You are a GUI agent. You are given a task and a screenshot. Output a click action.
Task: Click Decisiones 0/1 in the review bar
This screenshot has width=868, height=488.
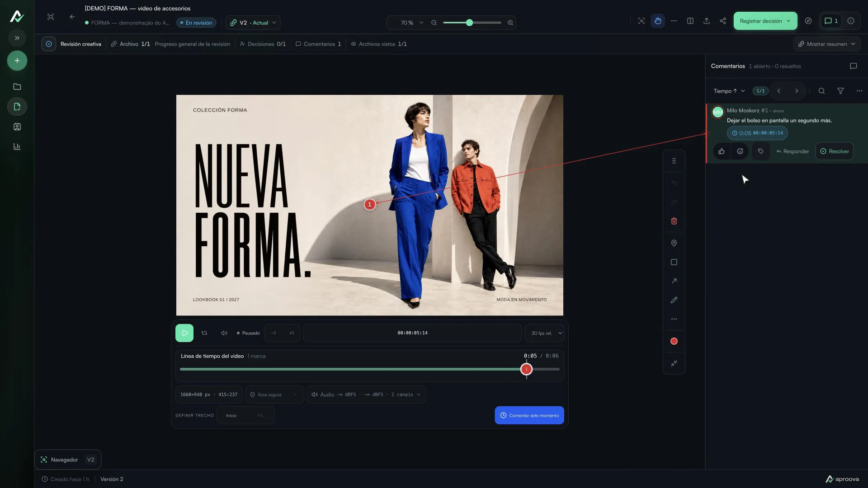click(263, 44)
